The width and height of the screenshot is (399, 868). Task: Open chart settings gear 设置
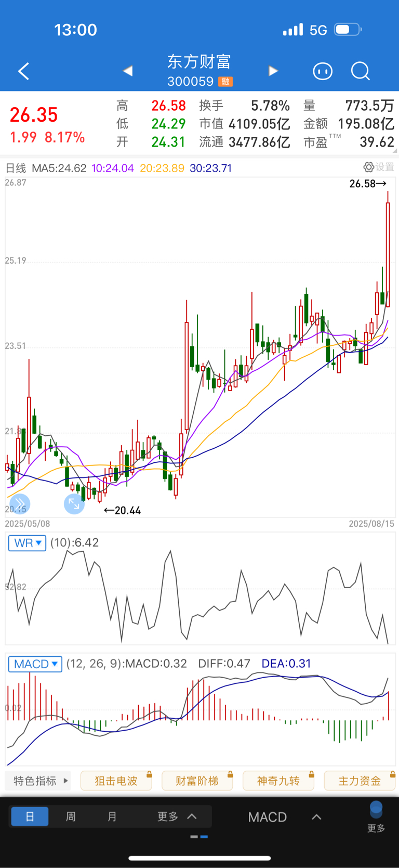pyautogui.click(x=379, y=167)
